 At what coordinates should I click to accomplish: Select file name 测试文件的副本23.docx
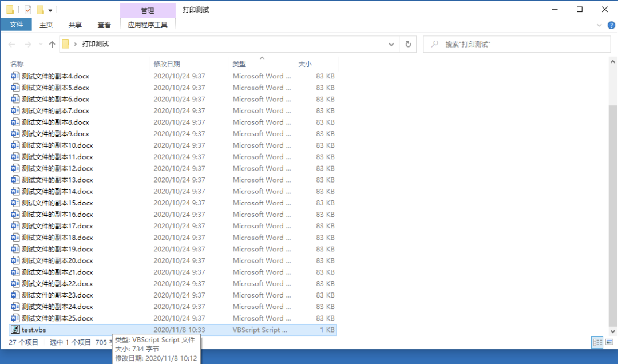pyautogui.click(x=57, y=295)
